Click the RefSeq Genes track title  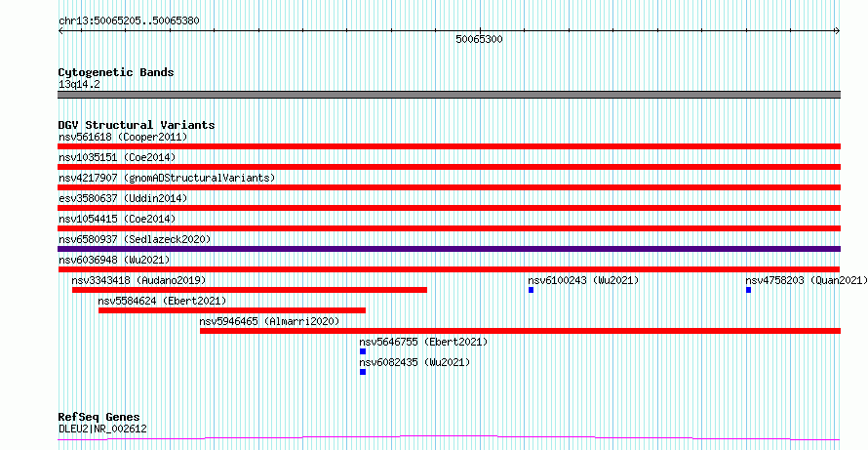[99, 417]
